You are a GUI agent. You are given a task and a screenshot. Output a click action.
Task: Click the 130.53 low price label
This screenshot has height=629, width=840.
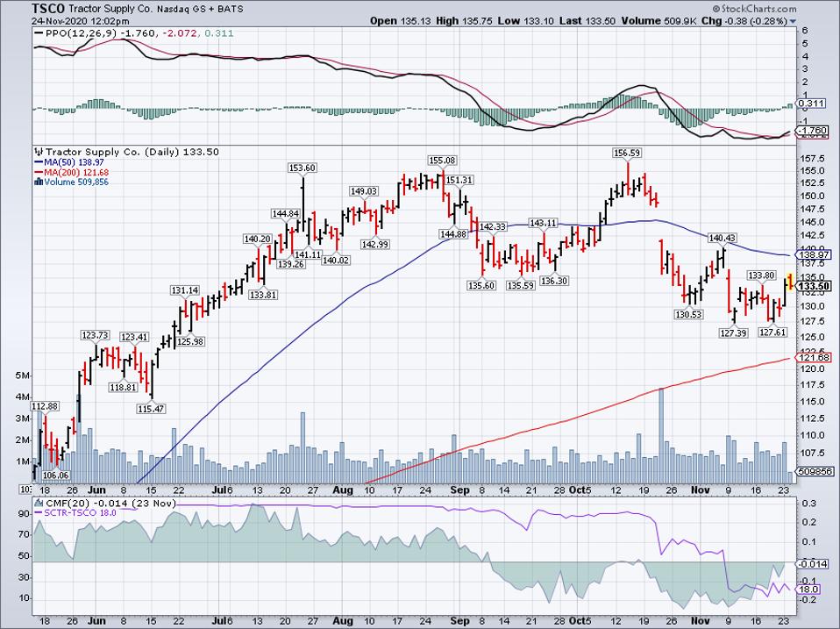(x=688, y=314)
